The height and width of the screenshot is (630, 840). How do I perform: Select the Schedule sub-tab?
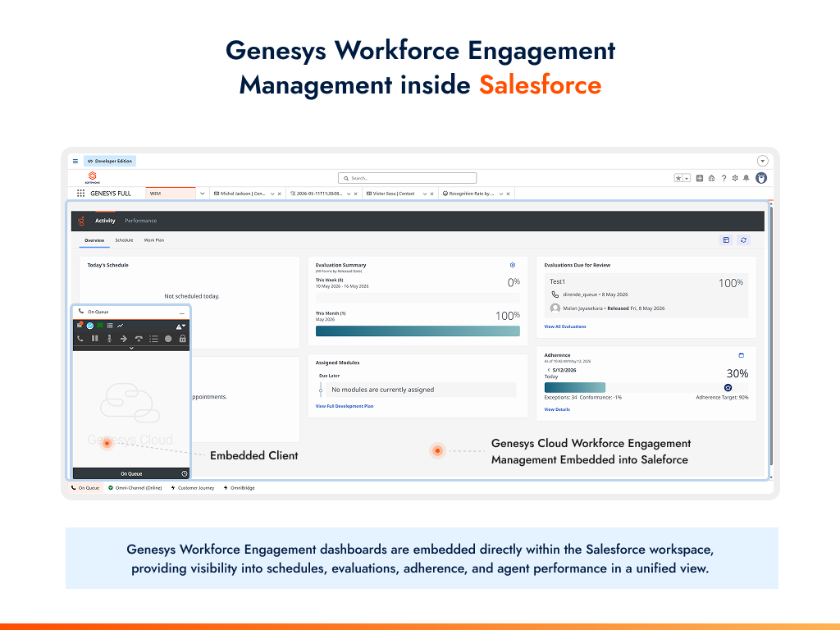pos(125,240)
